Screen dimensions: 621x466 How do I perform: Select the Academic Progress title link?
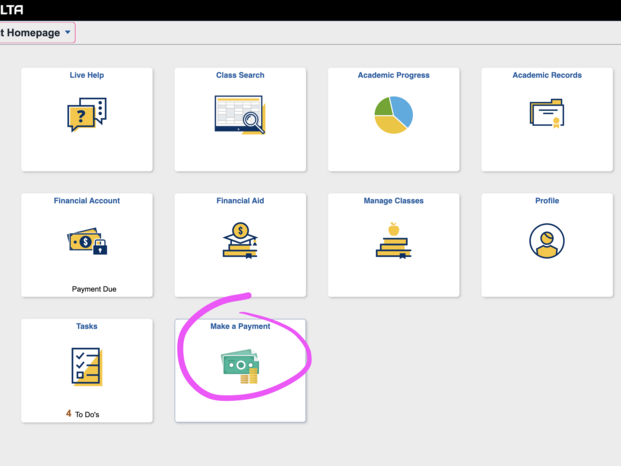click(x=394, y=75)
